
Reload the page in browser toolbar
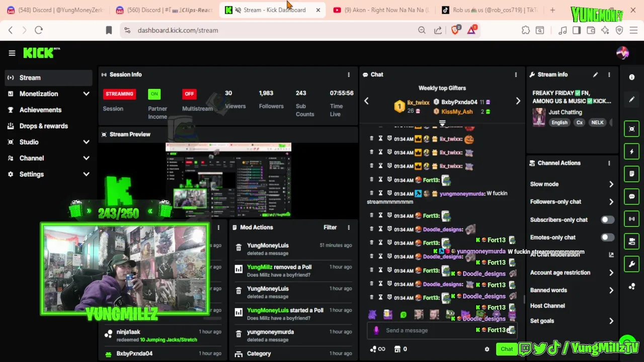[39, 30]
